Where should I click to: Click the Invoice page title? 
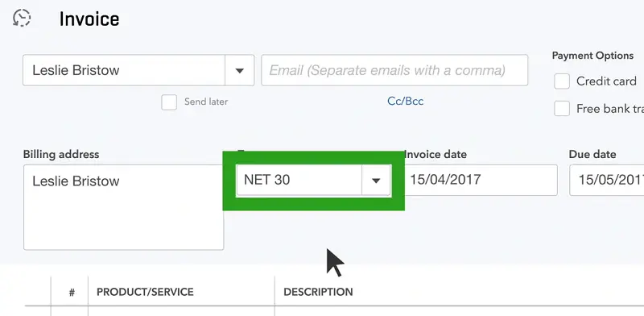click(x=89, y=19)
